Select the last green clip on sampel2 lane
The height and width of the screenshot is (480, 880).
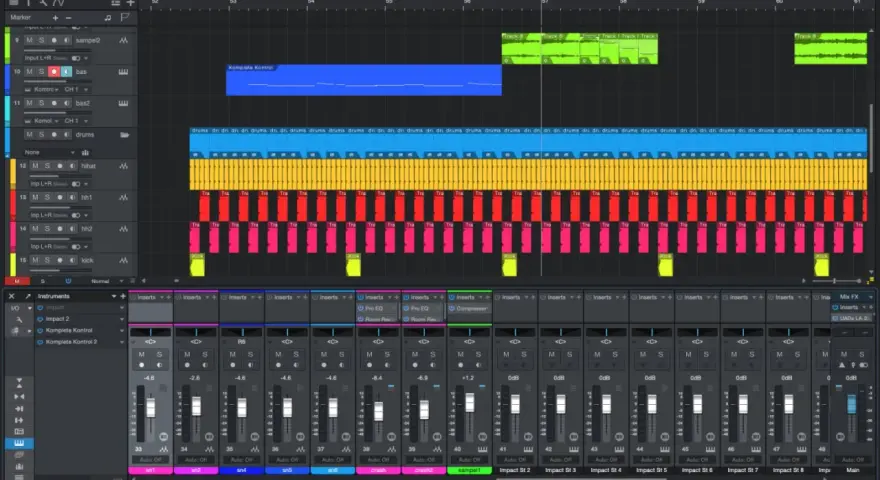coord(830,49)
